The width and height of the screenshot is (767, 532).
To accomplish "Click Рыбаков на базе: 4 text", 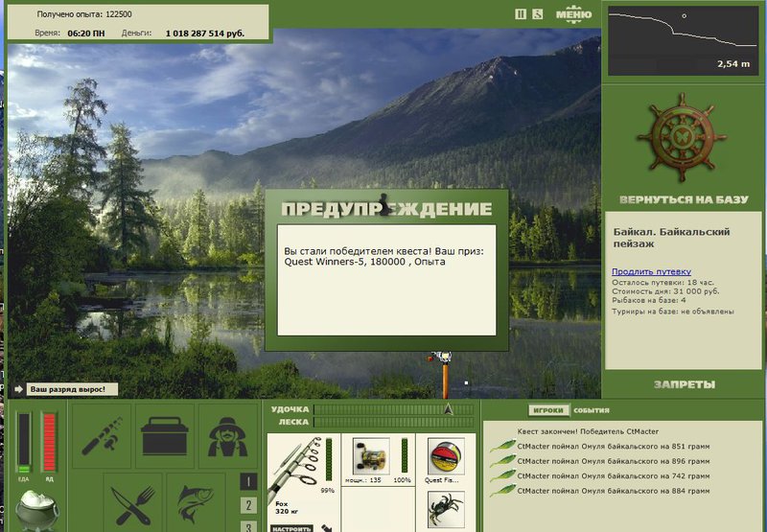I will (649, 300).
